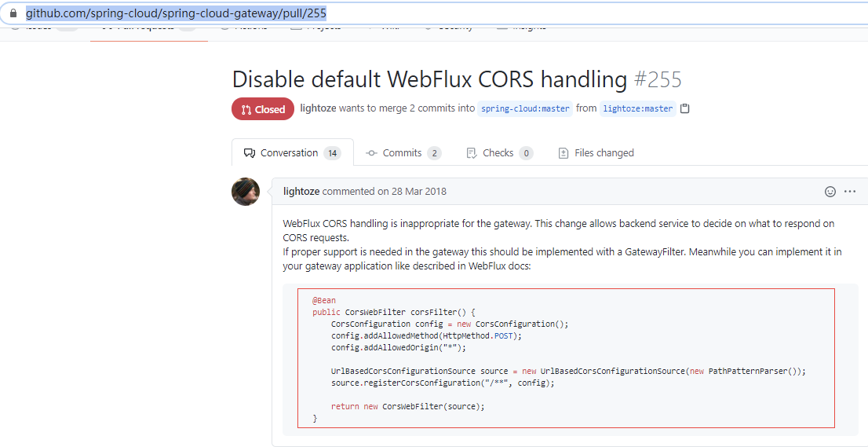The image size is (868, 447).
Task: Open lightoze profile from PR header
Action: pos(318,108)
